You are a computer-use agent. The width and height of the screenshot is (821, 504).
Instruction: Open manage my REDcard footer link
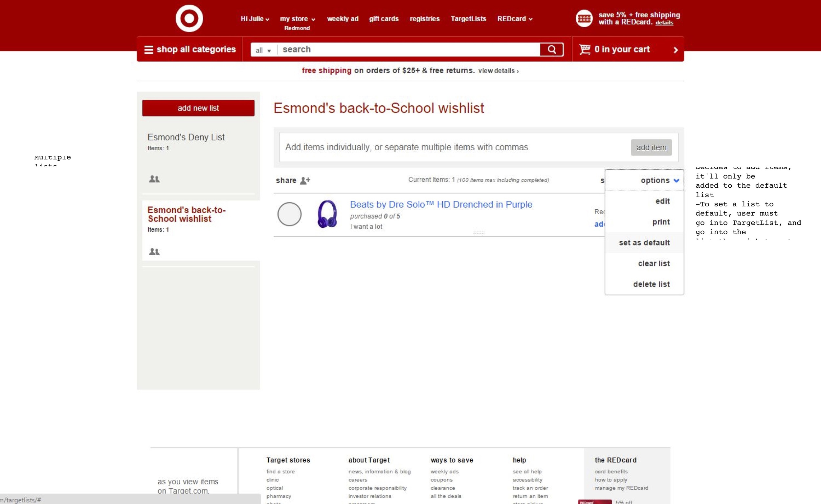click(621, 488)
